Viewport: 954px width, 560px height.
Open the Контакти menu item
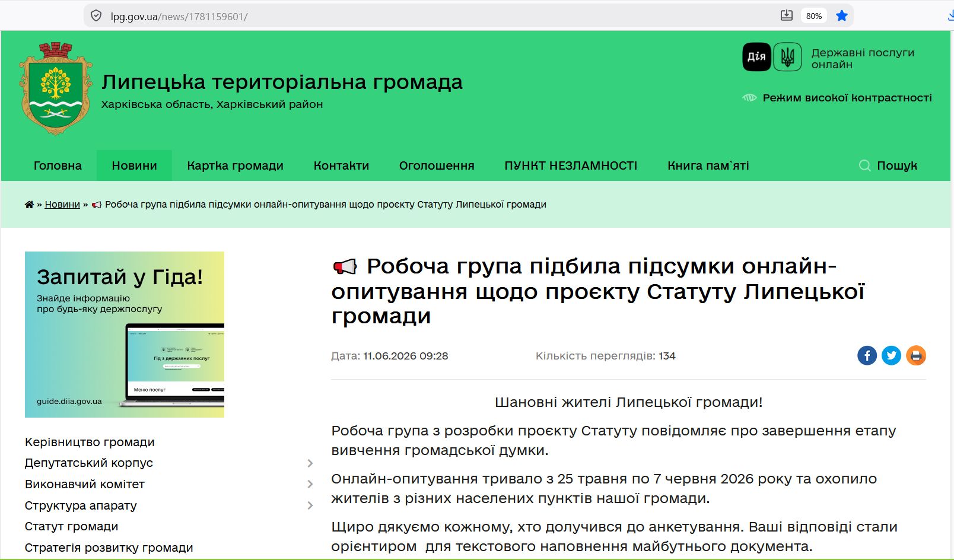pos(341,166)
